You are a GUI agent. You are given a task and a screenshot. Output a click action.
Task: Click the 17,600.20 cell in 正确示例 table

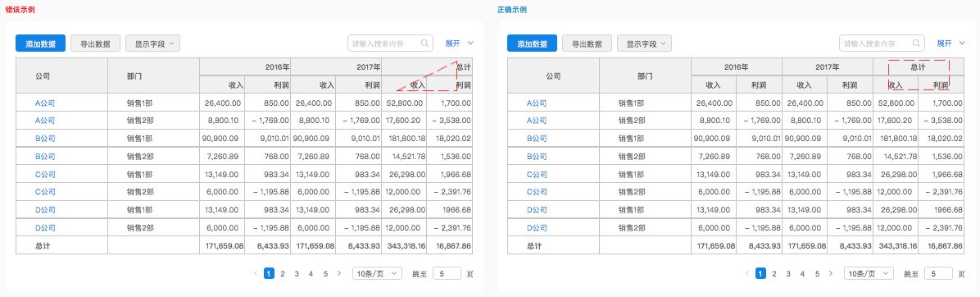896,121
